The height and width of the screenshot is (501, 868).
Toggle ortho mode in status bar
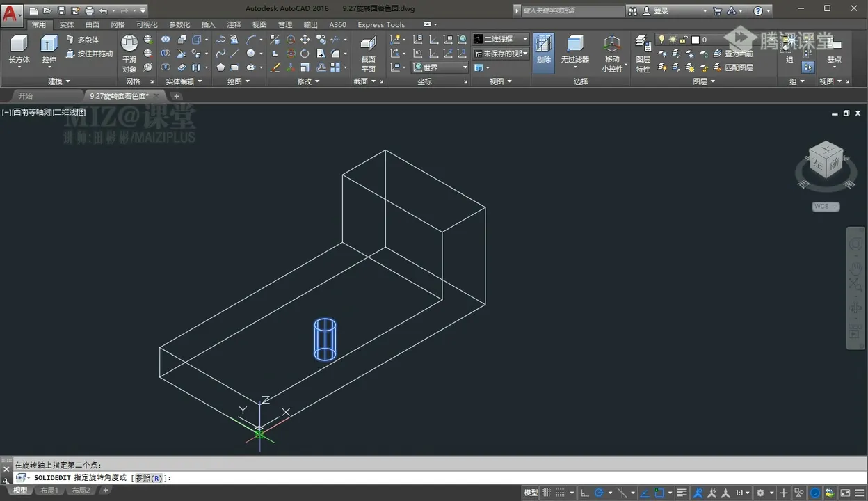click(x=583, y=493)
